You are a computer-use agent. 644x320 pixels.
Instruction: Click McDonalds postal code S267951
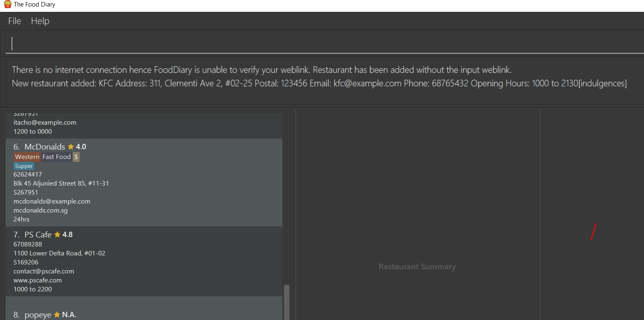pos(26,192)
